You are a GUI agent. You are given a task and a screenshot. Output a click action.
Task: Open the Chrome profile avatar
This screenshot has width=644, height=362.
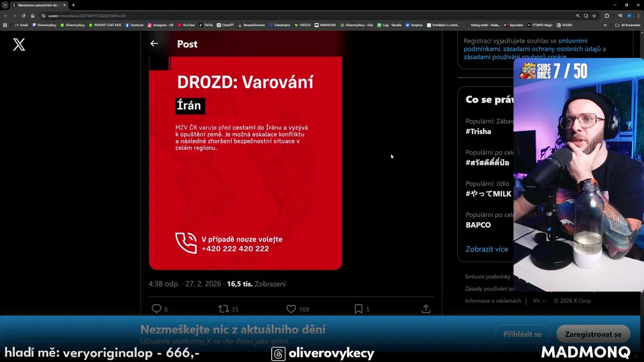point(629,16)
